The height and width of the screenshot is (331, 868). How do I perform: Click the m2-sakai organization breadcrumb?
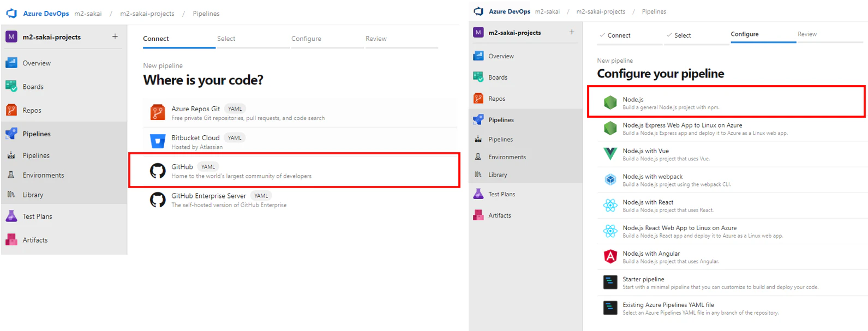tap(88, 14)
